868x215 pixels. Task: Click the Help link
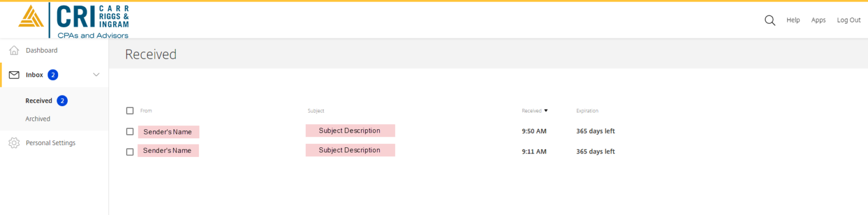pos(793,20)
